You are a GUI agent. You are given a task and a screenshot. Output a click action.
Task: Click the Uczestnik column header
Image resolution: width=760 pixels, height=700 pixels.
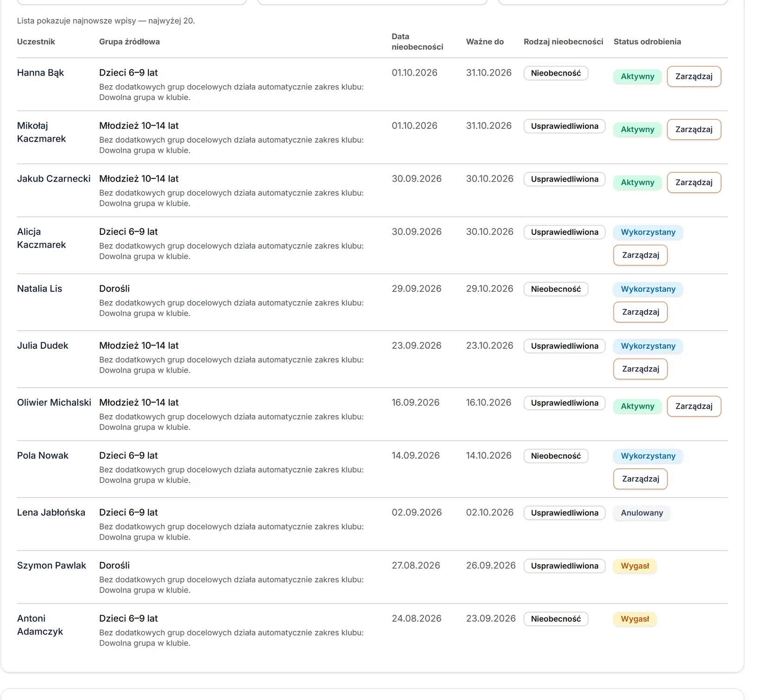point(36,42)
